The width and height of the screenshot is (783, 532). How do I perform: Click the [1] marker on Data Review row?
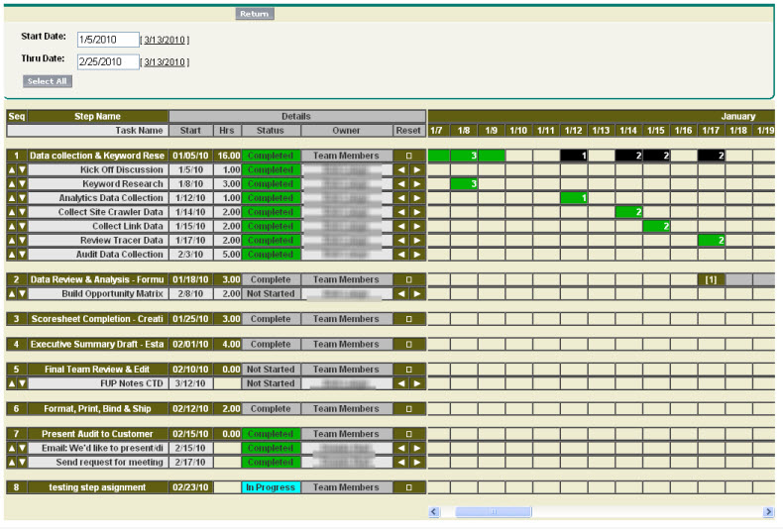pos(711,279)
